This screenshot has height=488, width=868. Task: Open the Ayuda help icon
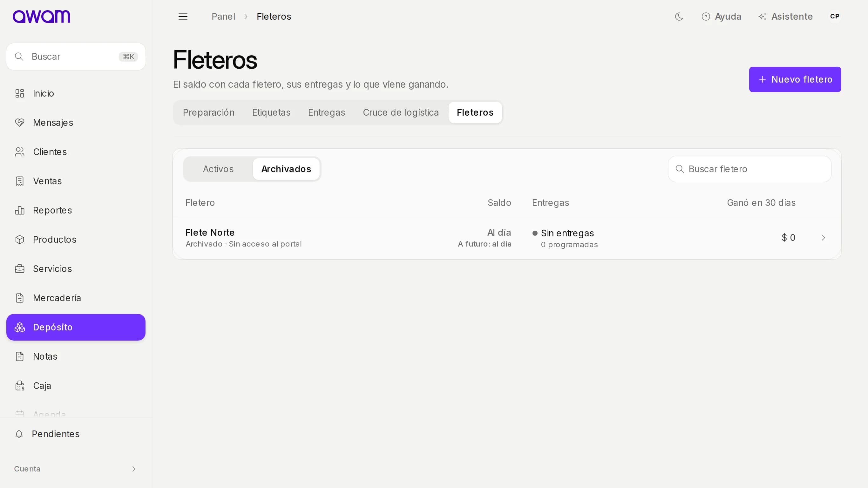[x=721, y=17]
